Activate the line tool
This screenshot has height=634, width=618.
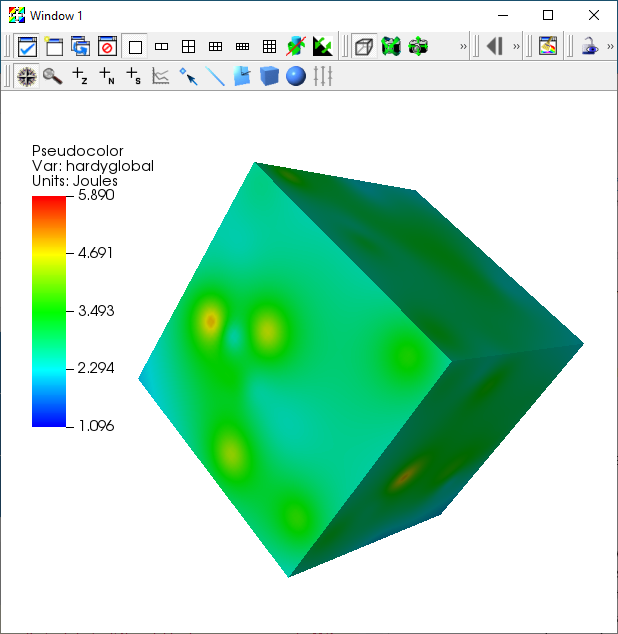click(x=215, y=76)
